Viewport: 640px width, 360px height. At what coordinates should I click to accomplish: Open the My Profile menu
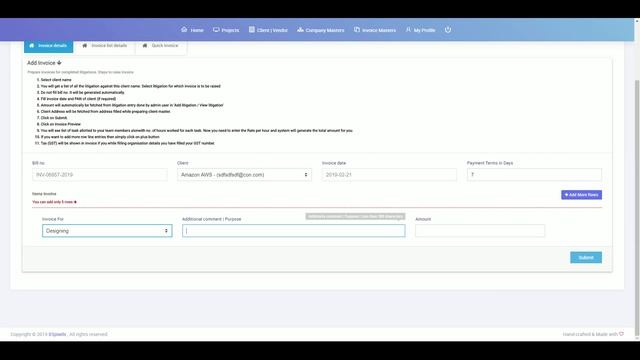coord(420,30)
